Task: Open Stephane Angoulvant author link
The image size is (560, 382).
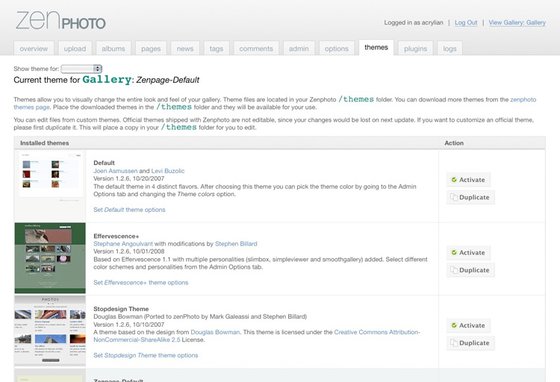Action: 123,244
